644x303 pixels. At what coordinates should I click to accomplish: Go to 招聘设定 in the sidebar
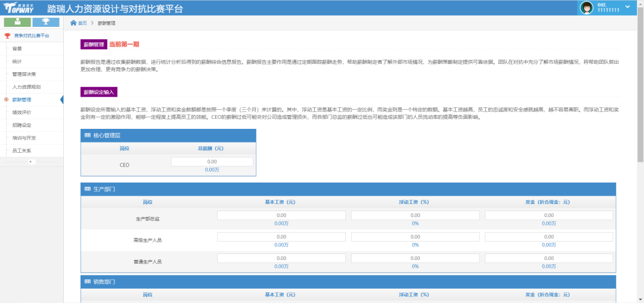tap(21, 125)
